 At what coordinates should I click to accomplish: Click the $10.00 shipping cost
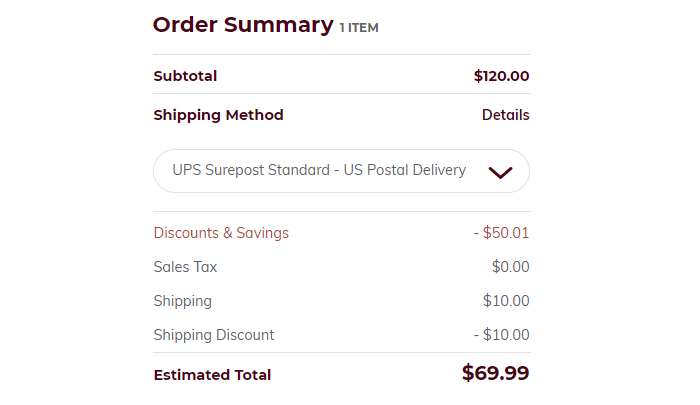coord(505,301)
